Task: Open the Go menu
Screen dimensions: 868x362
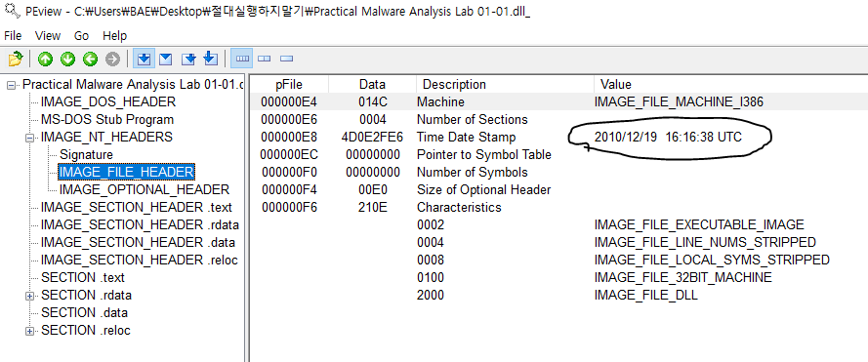Action: (81, 36)
